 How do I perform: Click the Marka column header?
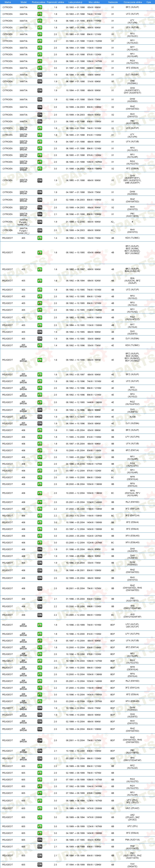click(8, 2)
